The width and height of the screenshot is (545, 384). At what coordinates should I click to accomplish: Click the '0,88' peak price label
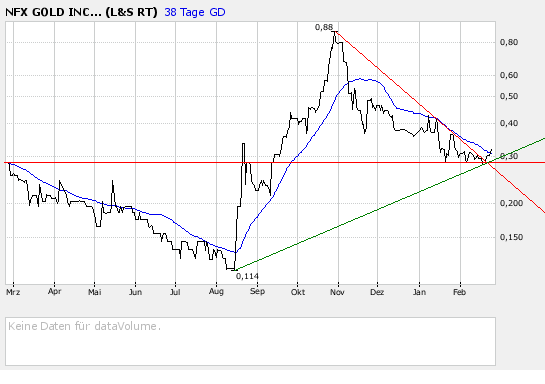(324, 27)
